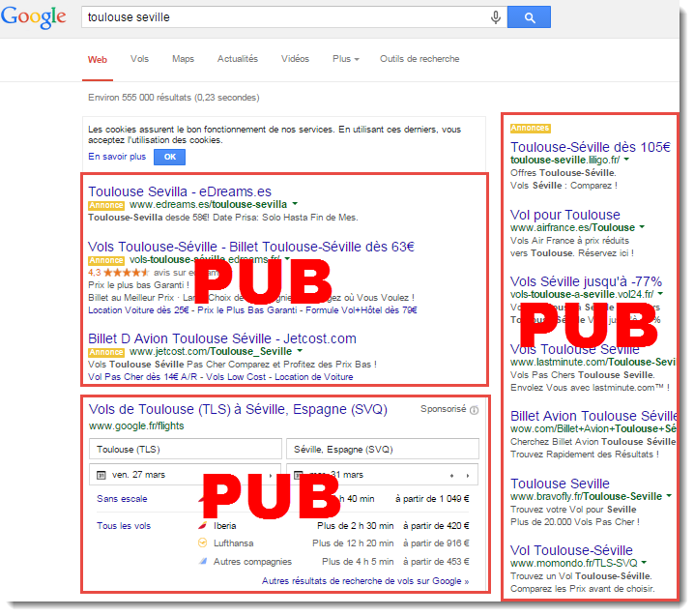The width and height of the screenshot is (694, 616).
Task: Activate voice search microphone icon
Action: click(x=496, y=17)
